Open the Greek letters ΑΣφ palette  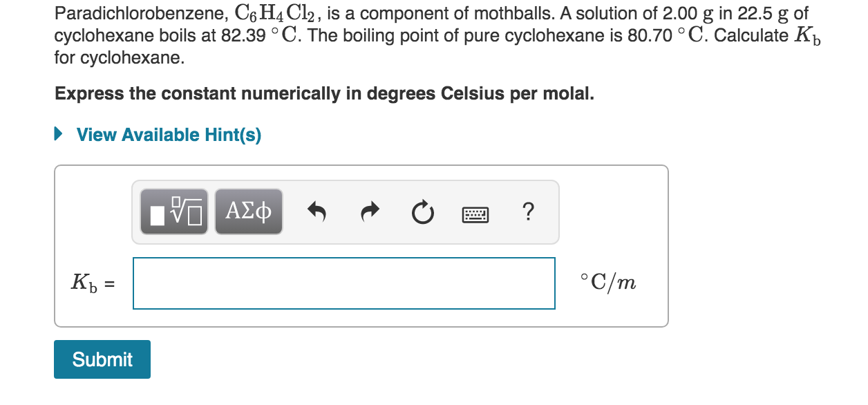click(248, 211)
